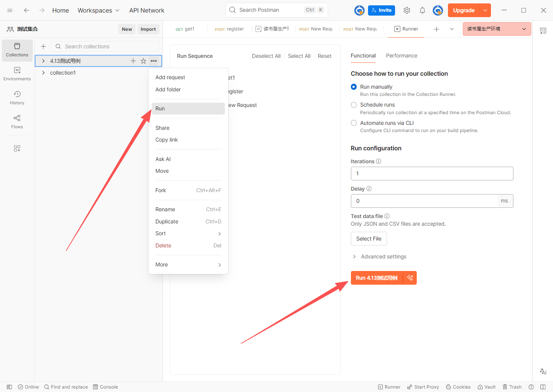Click the New button

click(127, 29)
